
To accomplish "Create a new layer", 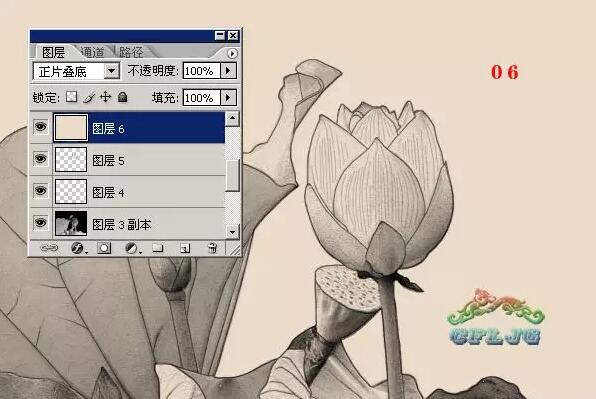I will 185,248.
